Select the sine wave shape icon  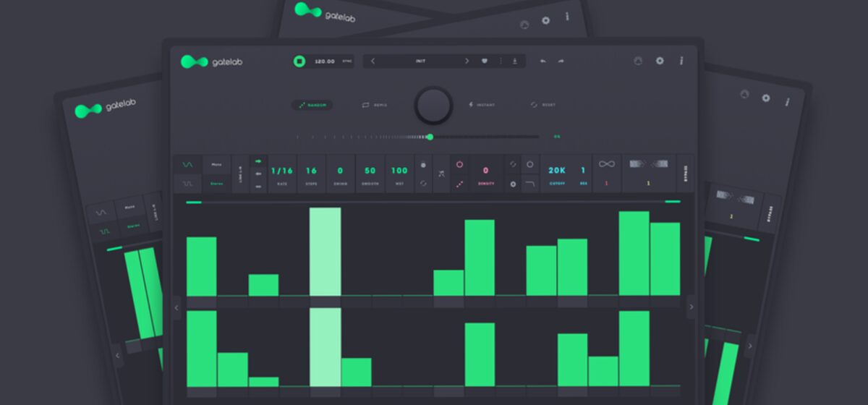click(187, 164)
